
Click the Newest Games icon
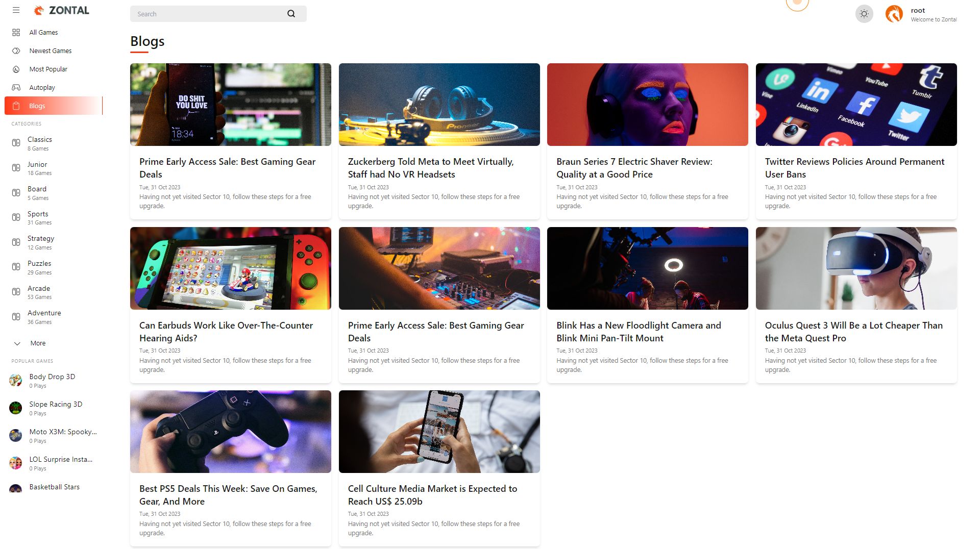16,51
